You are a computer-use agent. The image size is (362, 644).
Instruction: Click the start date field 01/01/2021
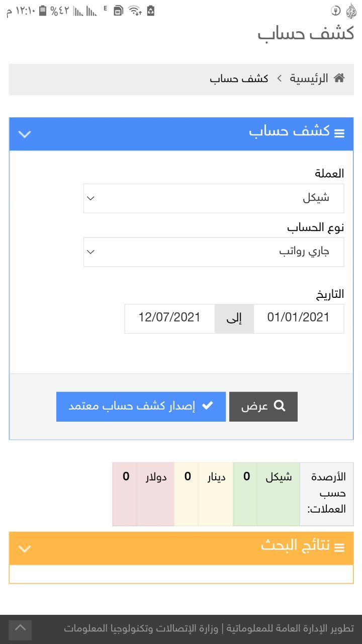coord(299,318)
